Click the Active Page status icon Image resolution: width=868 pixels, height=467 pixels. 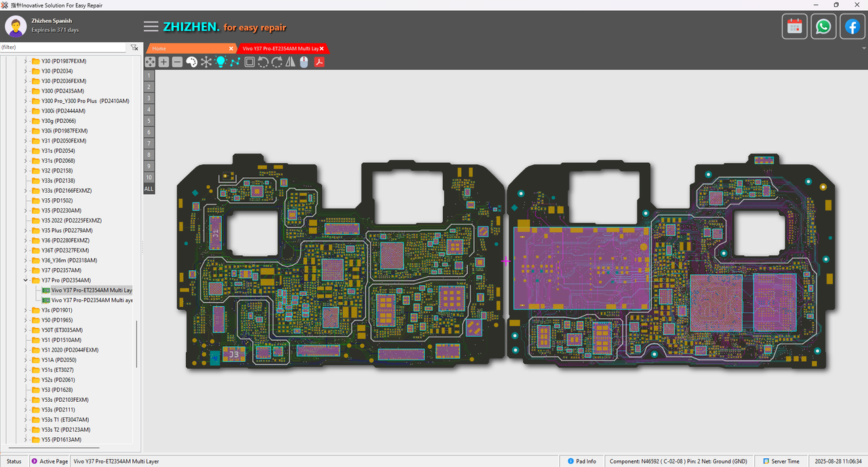[35, 462]
